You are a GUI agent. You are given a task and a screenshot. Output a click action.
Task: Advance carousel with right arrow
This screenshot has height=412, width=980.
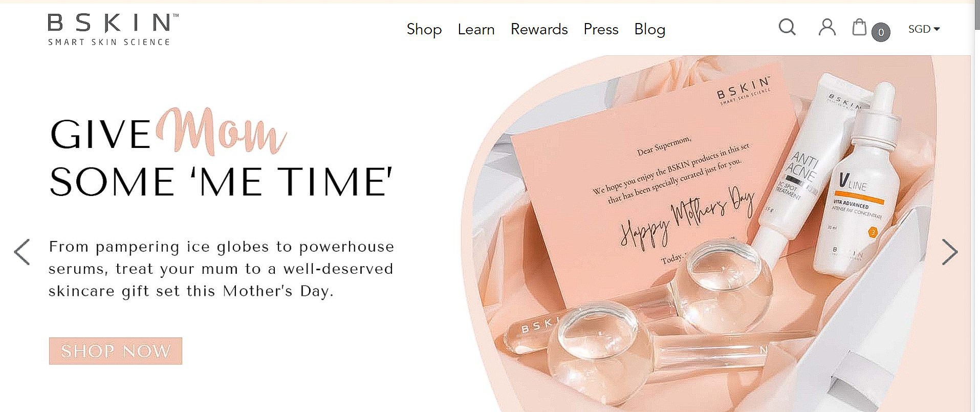coord(950,252)
